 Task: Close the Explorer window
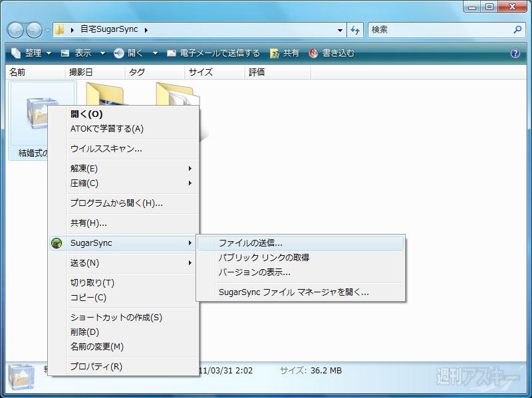pyautogui.click(x=513, y=7)
